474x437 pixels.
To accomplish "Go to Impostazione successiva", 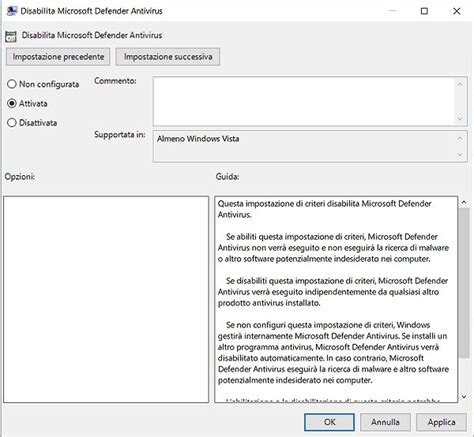I will [168, 57].
